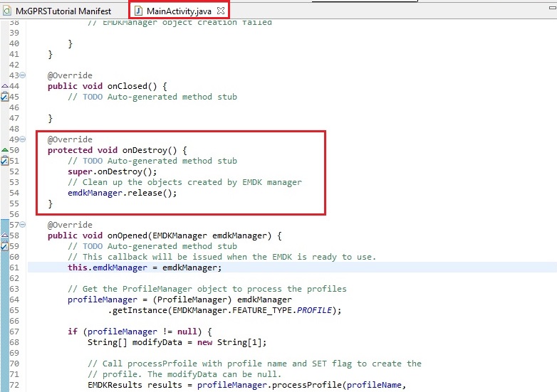This screenshot has width=557, height=392.
Task: Click the implements triangle on line 44
Action: (4, 86)
